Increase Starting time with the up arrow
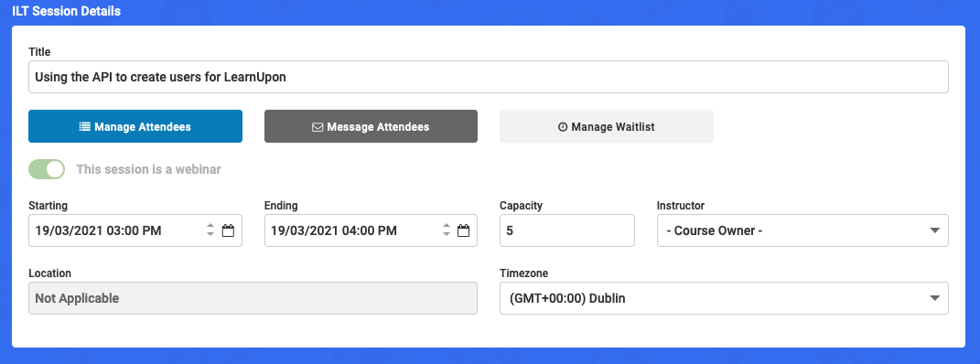980x364 pixels. point(210,226)
